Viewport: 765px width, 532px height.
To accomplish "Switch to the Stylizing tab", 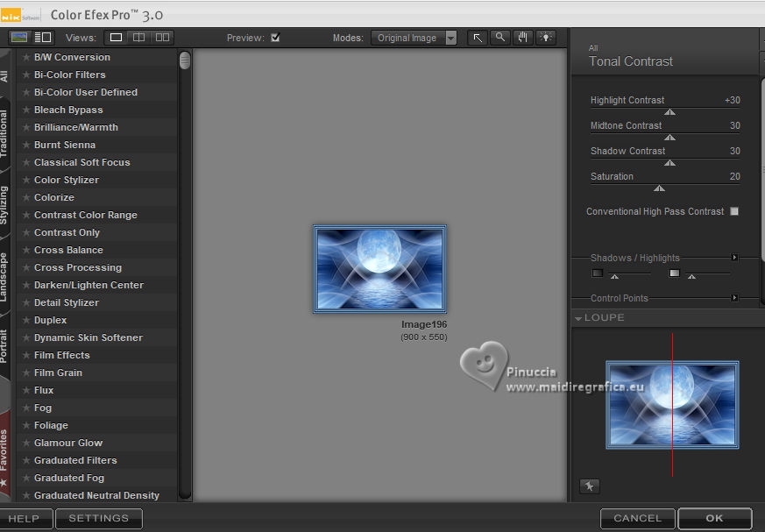I will point(4,205).
